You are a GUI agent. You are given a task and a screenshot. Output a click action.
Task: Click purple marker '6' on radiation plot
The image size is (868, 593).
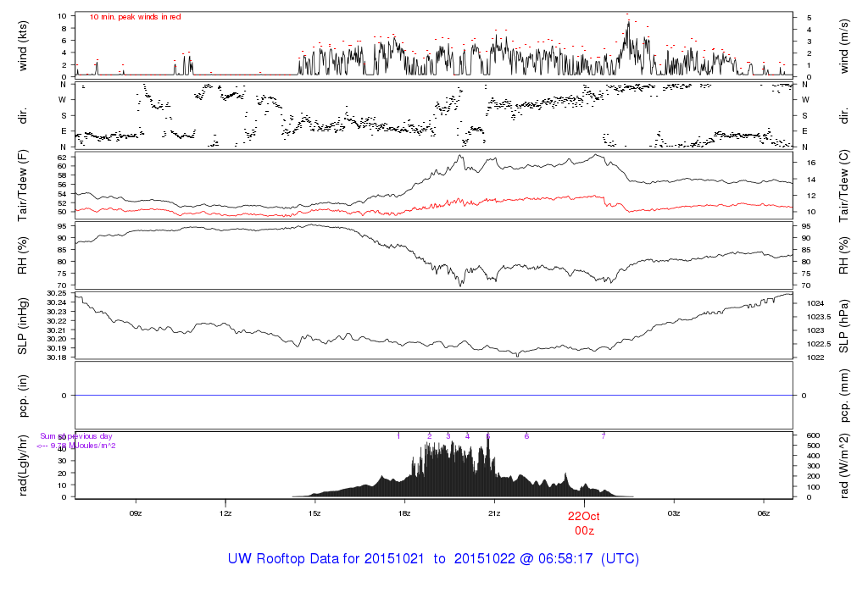[526, 436]
